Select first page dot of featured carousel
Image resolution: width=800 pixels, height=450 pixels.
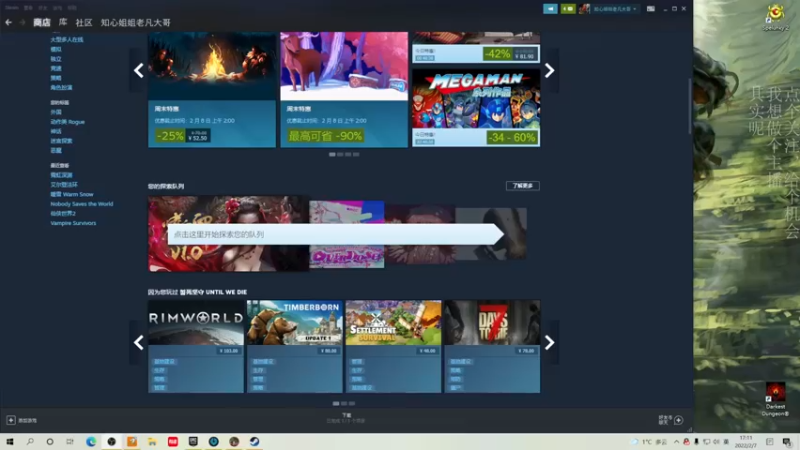pos(332,154)
